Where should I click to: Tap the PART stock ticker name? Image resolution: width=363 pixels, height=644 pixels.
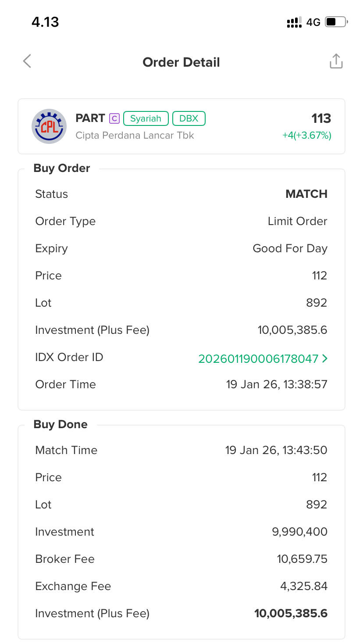(x=90, y=118)
